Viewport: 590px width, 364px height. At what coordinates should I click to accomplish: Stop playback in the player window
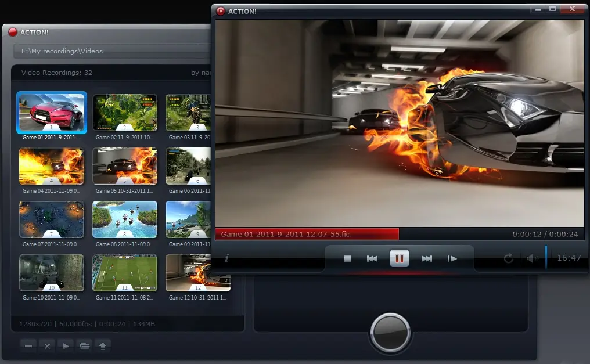coord(347,259)
